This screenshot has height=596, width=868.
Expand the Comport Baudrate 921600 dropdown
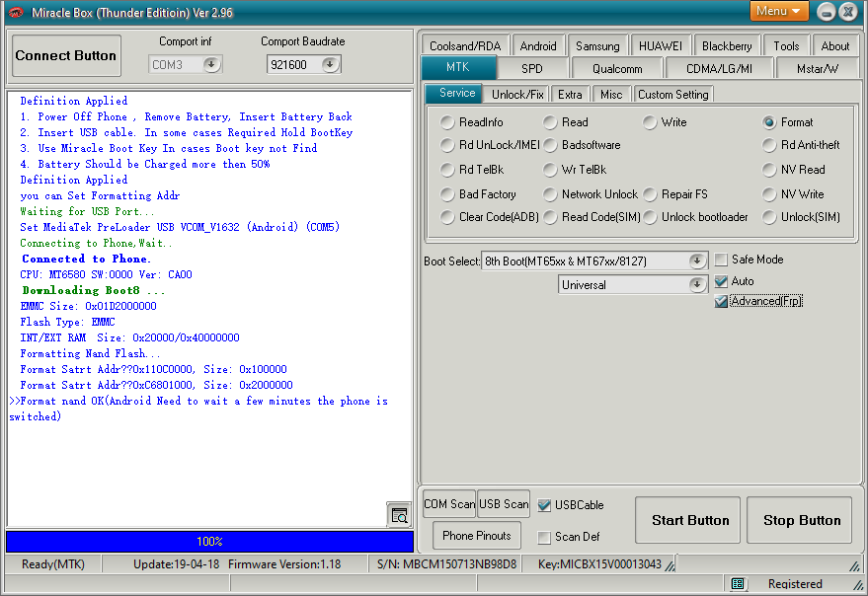pyautogui.click(x=330, y=65)
